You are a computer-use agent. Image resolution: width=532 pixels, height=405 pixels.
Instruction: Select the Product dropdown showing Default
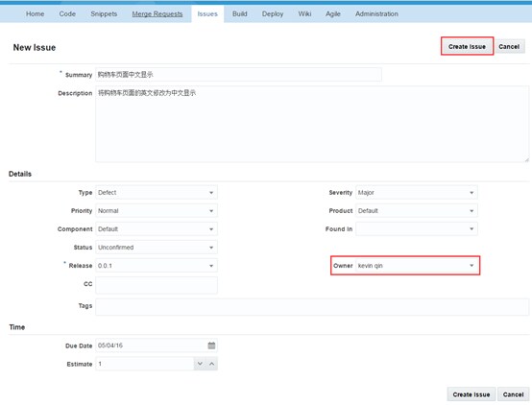tap(417, 210)
